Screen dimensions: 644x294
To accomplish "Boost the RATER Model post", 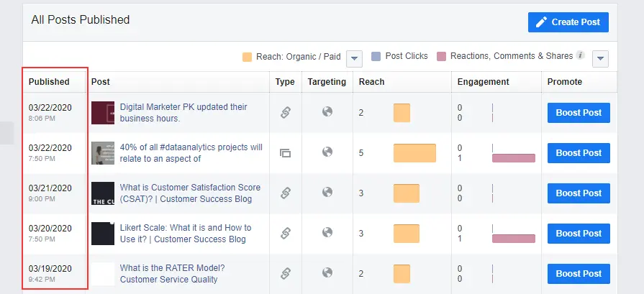I will (x=579, y=274).
